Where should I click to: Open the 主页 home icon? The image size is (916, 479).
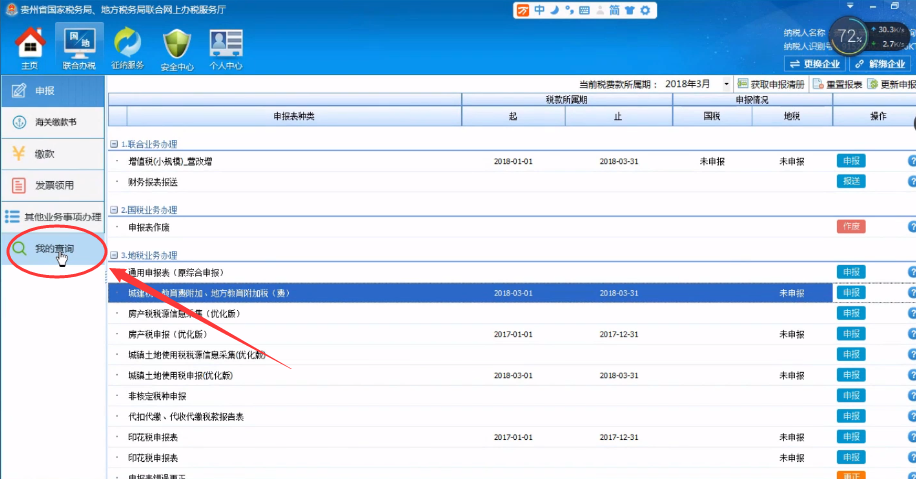click(x=30, y=47)
